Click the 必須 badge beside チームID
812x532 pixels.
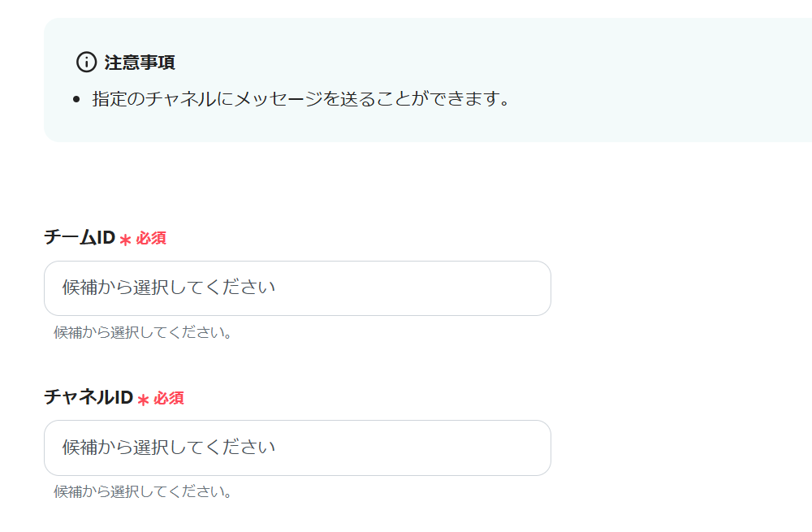point(151,239)
